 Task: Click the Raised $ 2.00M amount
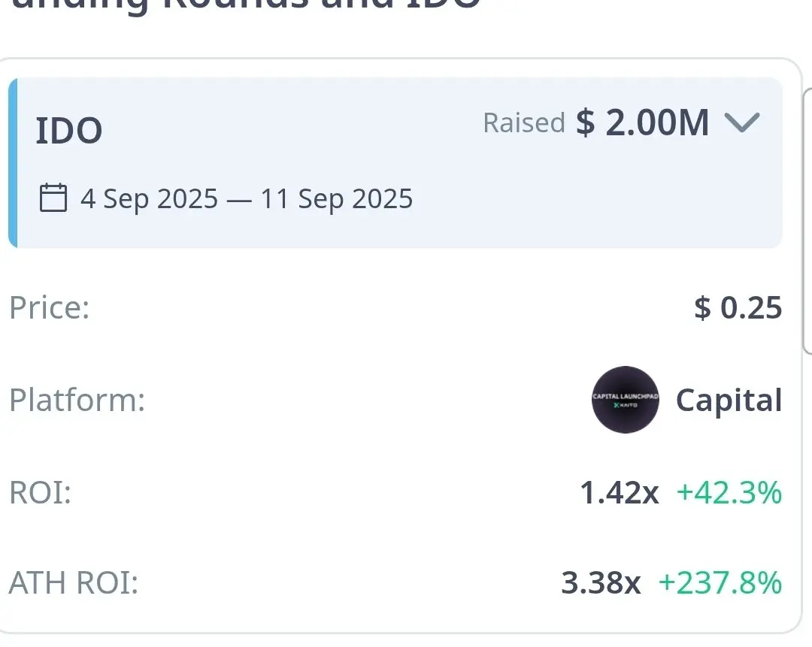(x=643, y=122)
